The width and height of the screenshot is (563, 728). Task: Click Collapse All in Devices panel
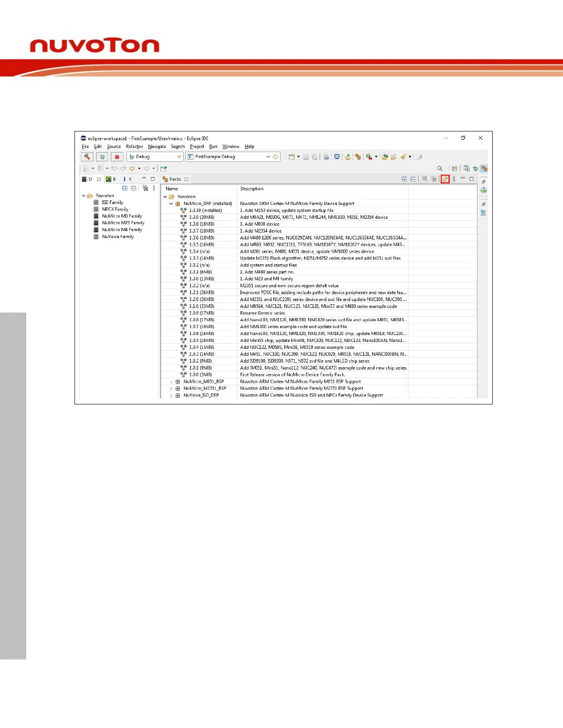pos(133,188)
